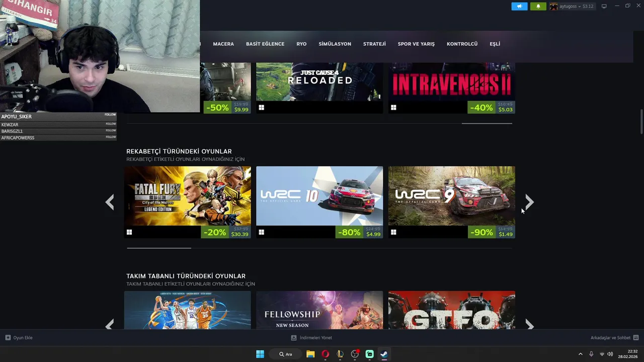Open Steam from the taskbar
This screenshot has height=362, width=644.
[x=384, y=354]
